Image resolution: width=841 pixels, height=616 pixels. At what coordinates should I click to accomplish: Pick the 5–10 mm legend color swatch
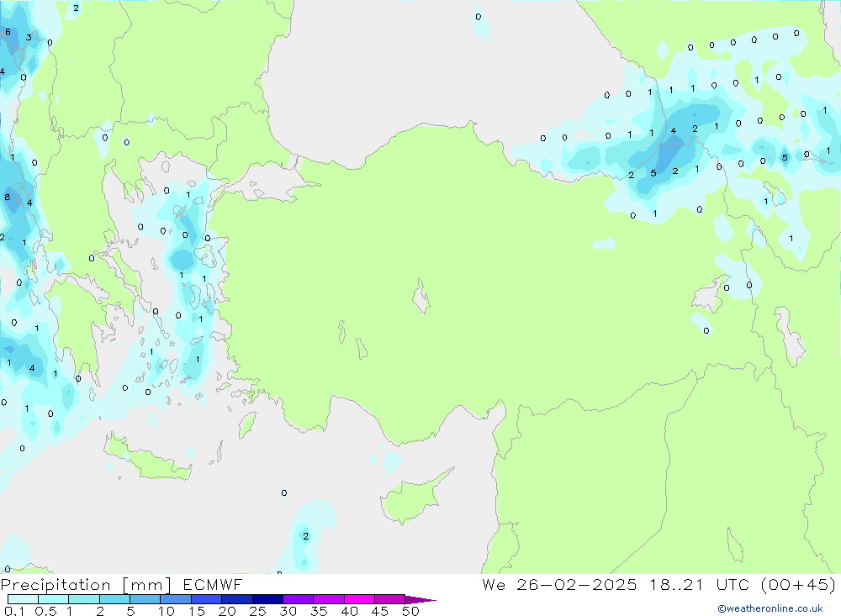(x=145, y=599)
